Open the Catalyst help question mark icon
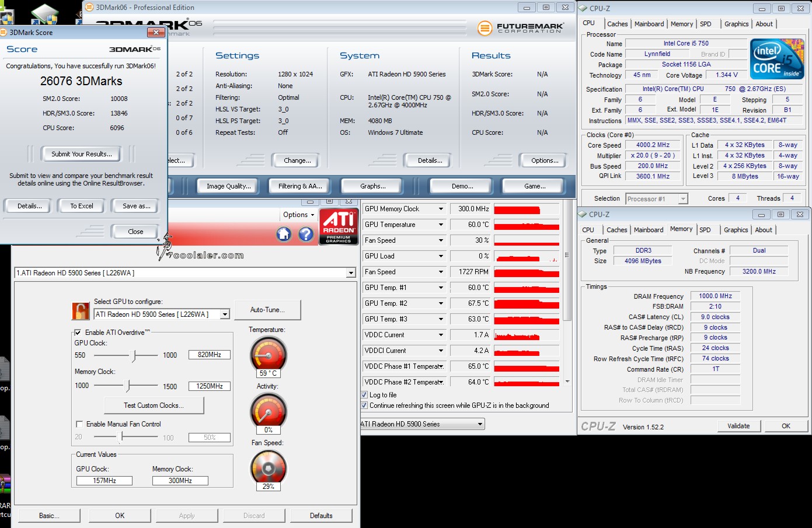Viewport: 812px width, 528px height. 306,234
